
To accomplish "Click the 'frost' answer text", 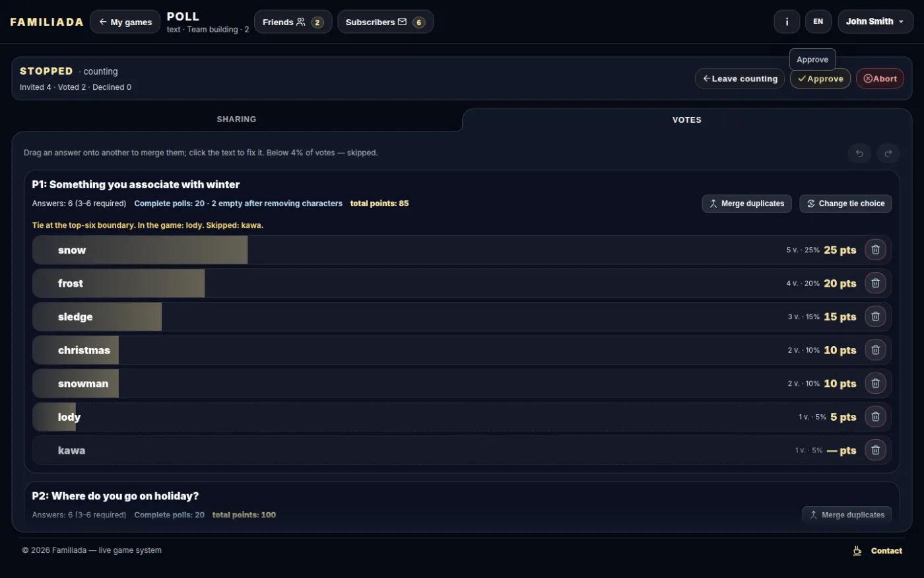I will [x=71, y=283].
